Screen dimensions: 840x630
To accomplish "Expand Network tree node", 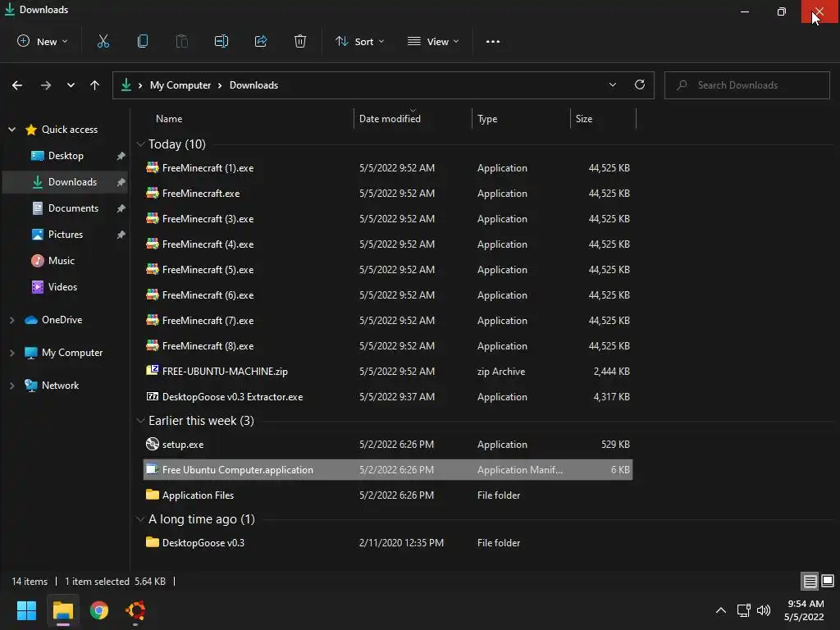I will pyautogui.click(x=11, y=386).
